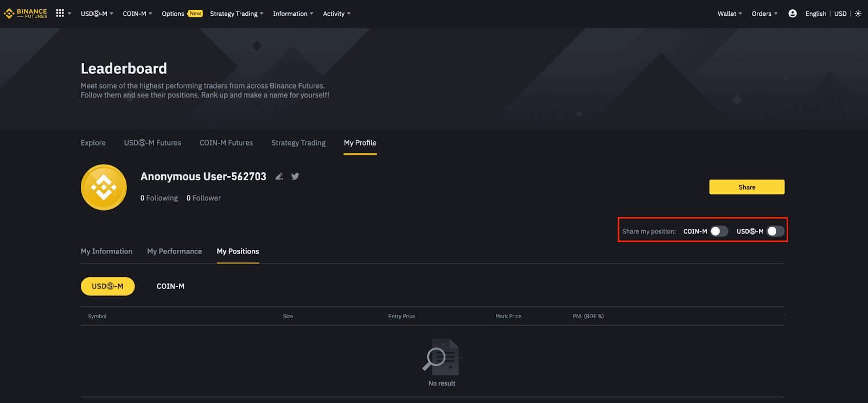Click the Symbol column header

(97, 316)
